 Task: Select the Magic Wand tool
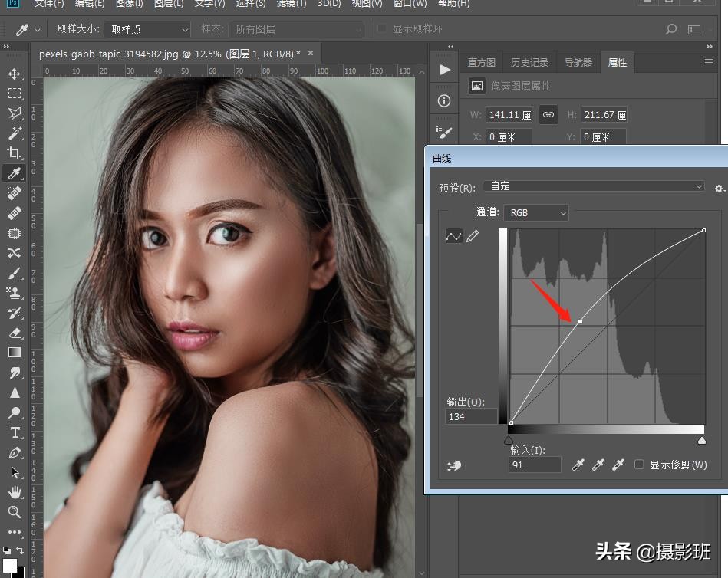(15, 133)
